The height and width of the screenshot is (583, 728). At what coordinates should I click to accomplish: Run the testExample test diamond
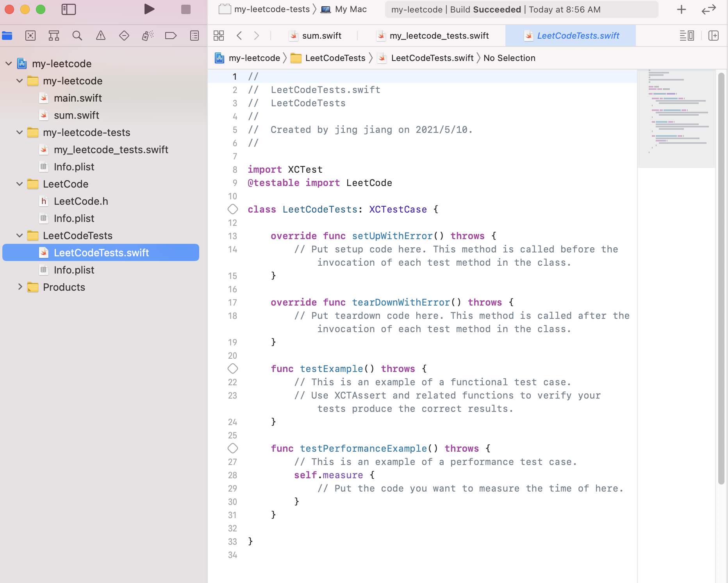click(233, 369)
